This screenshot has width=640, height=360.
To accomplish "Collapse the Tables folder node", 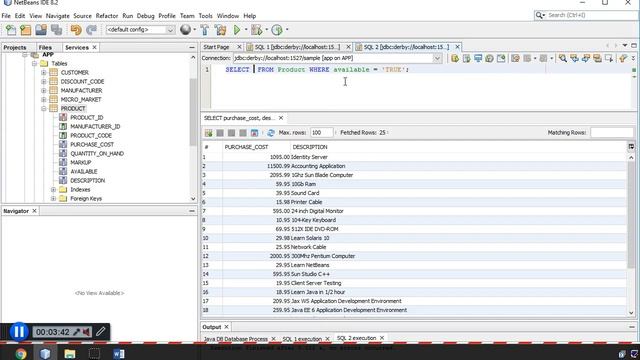I will coord(34,64).
